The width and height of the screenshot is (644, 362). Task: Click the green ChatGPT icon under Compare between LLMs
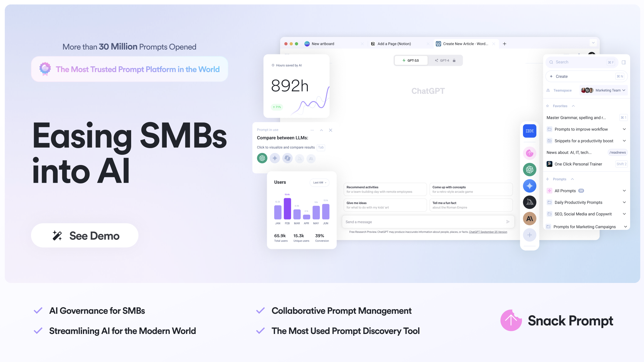click(x=262, y=158)
